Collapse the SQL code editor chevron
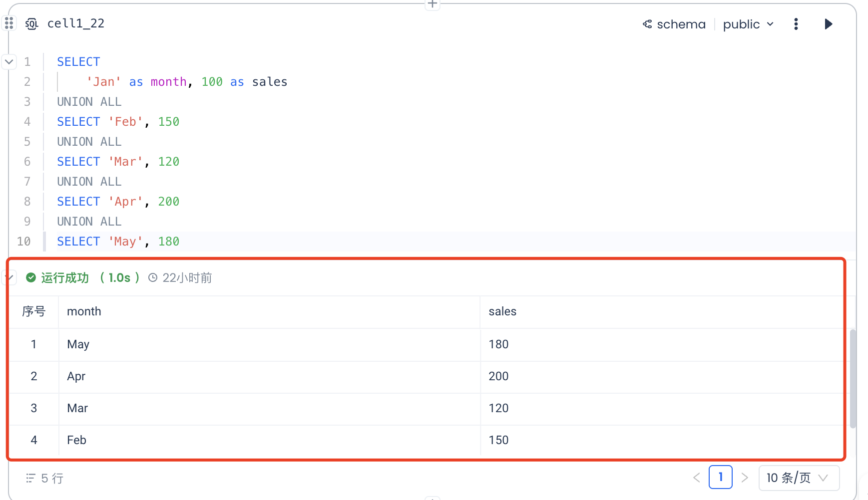 [9, 62]
